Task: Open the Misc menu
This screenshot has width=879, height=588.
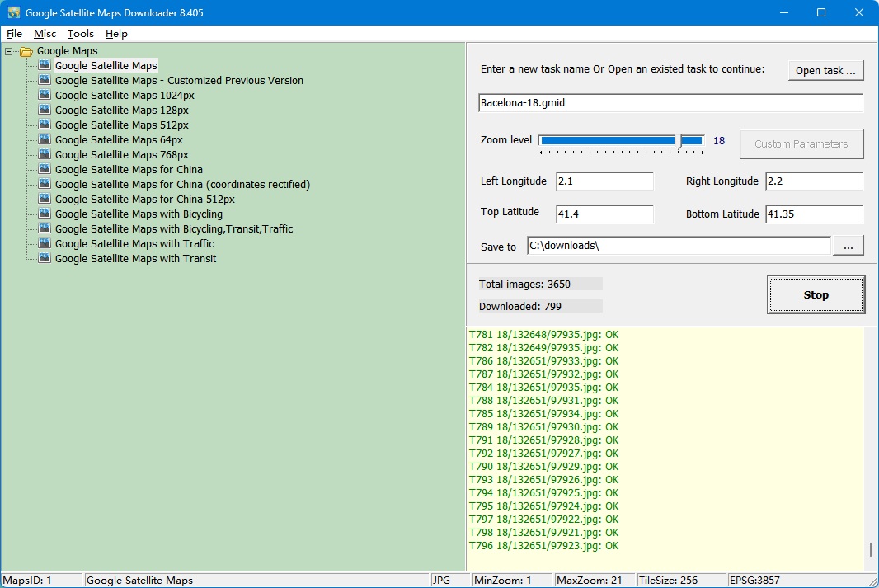Action: [45, 34]
